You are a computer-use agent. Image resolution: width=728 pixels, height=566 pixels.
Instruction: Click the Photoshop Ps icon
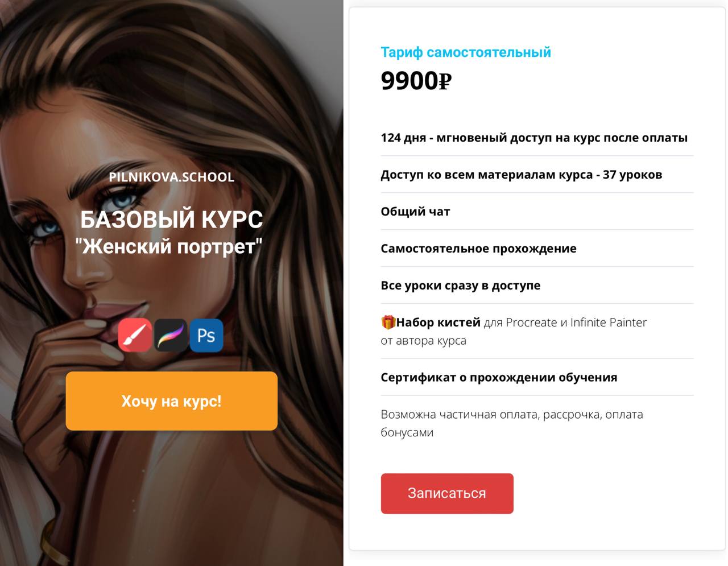point(206,335)
